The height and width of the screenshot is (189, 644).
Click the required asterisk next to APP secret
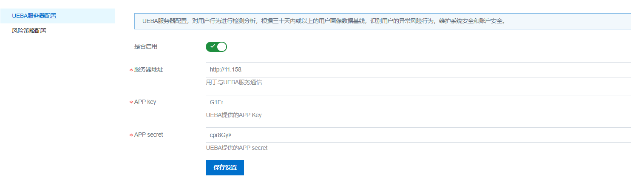pos(131,135)
